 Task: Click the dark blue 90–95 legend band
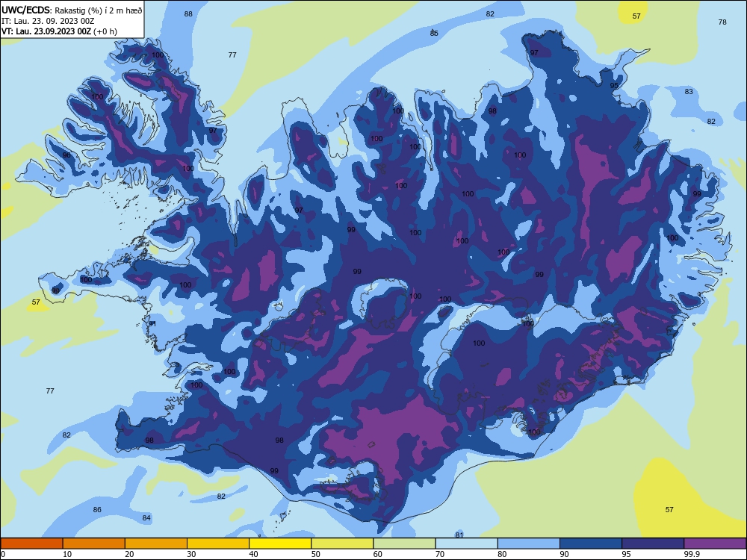coord(591,544)
